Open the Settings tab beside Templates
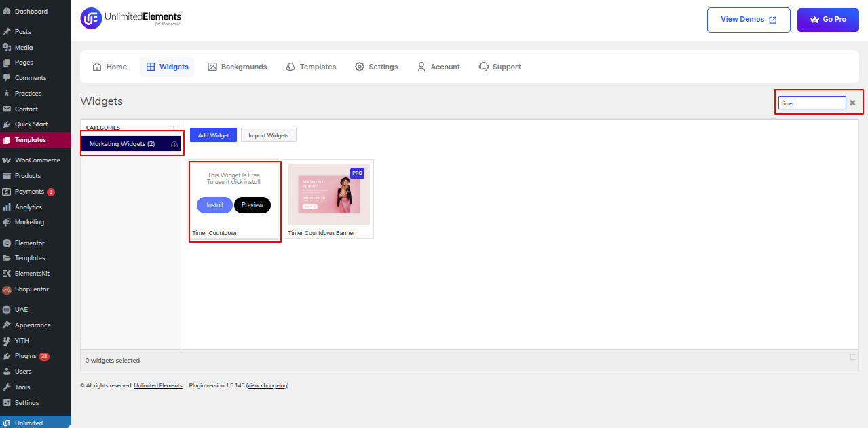The image size is (868, 428). (376, 67)
